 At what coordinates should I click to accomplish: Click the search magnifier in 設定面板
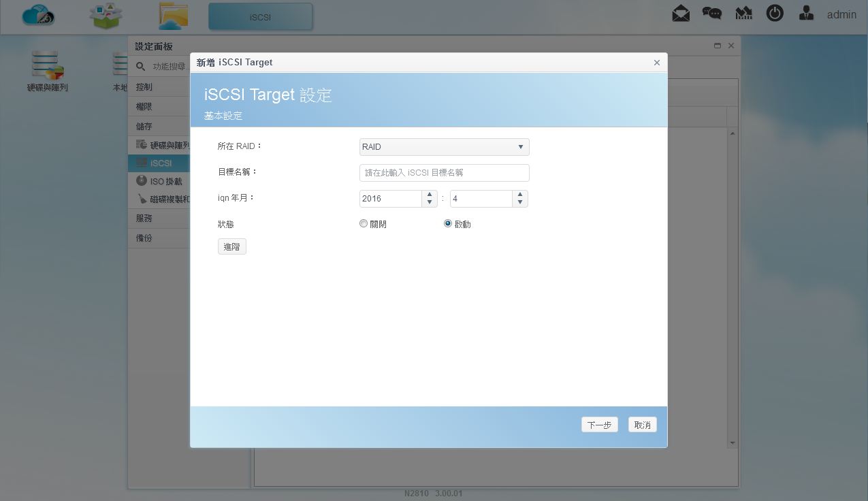[x=141, y=67]
